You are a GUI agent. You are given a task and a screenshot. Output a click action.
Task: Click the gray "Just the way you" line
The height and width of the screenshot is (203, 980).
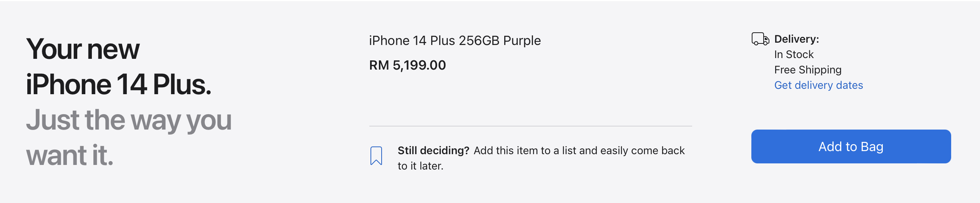tap(129, 120)
